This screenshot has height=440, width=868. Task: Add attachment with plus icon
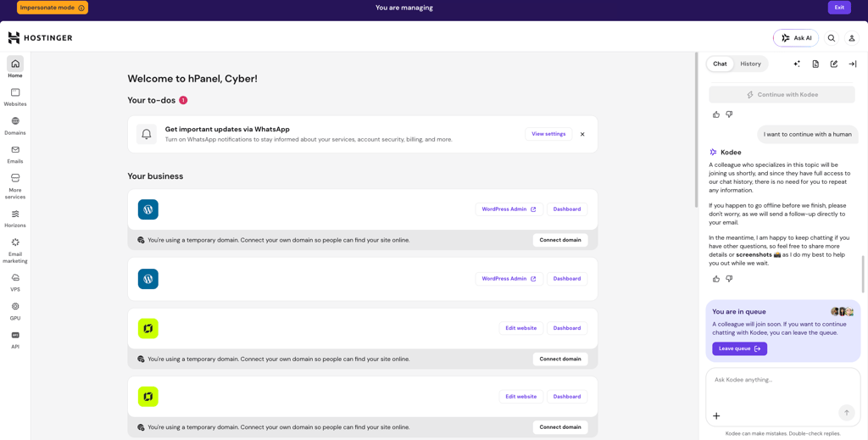(x=715, y=415)
